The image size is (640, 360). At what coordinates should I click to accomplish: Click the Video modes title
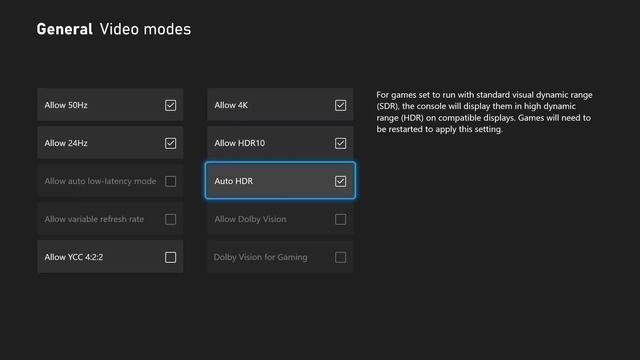[145, 29]
